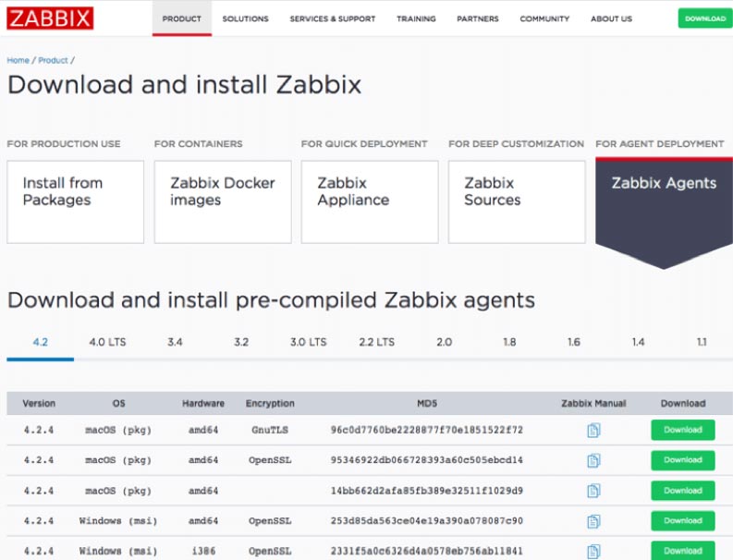Click 'Windows (msi)' cell in amd64 row

pyautogui.click(x=118, y=521)
